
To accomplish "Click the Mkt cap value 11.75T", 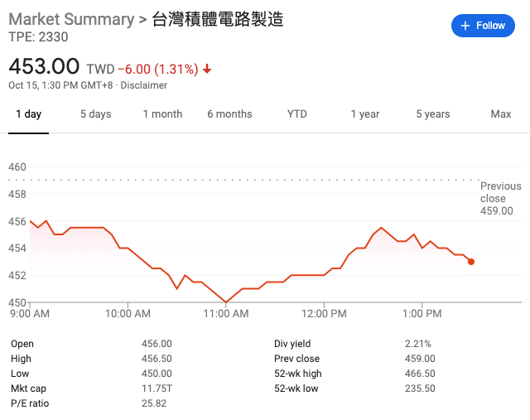I will [x=157, y=389].
